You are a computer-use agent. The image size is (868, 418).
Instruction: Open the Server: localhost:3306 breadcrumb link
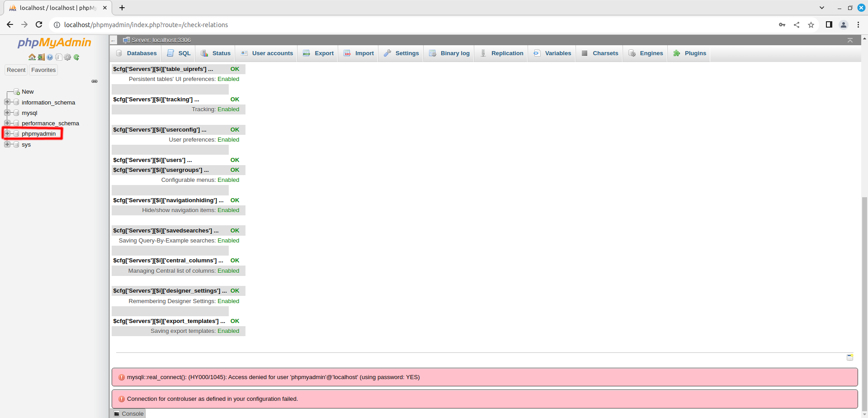pos(161,40)
